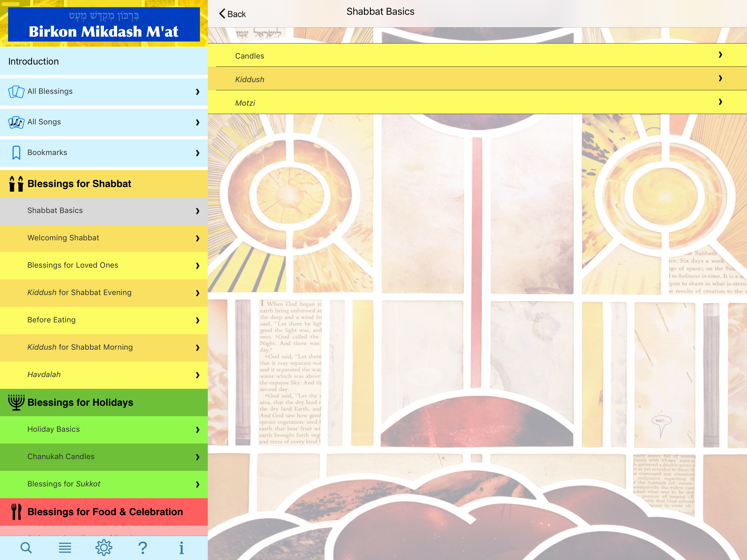This screenshot has width=747, height=560.
Task: Tap the chevron beside All Songs
Action: (198, 122)
